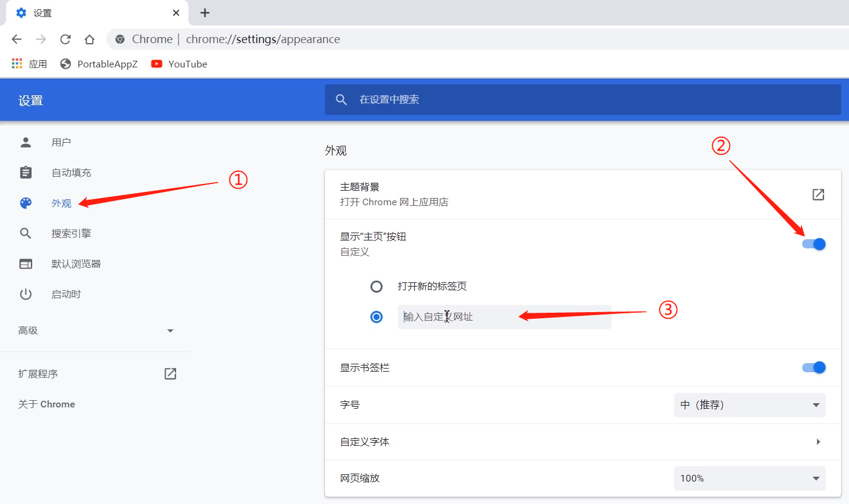Image resolution: width=849 pixels, height=504 pixels.
Task: Click the 用户 person icon in sidebar
Action: 26,141
